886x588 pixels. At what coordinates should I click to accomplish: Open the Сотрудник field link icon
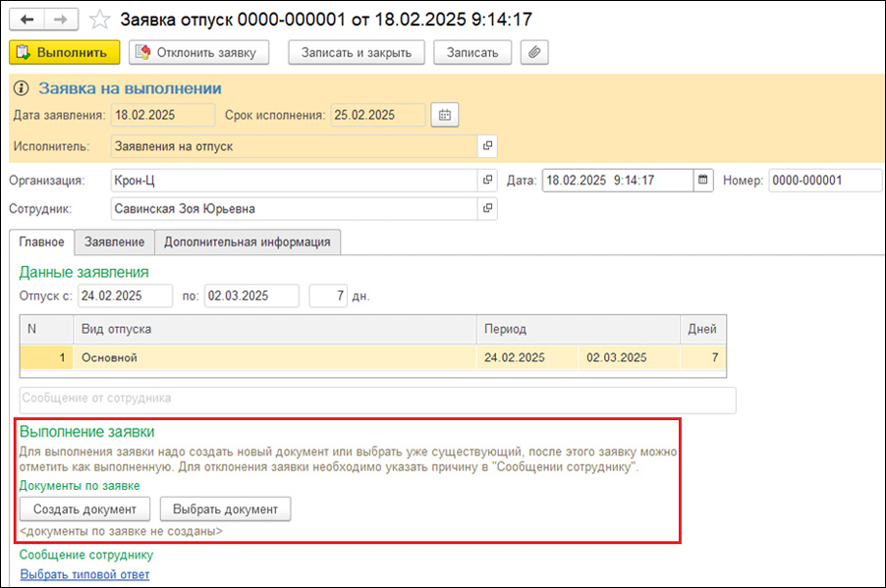(x=486, y=208)
